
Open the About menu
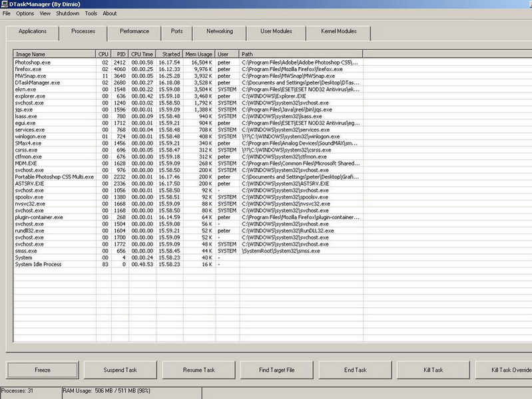(110, 13)
